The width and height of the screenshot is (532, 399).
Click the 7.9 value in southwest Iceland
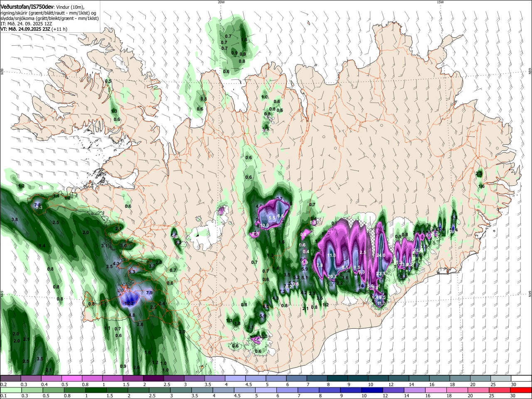click(150, 293)
